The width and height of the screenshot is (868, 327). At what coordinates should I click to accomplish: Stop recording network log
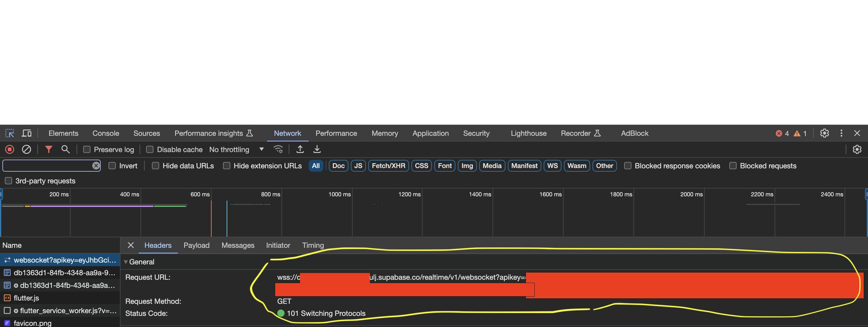[x=9, y=149]
